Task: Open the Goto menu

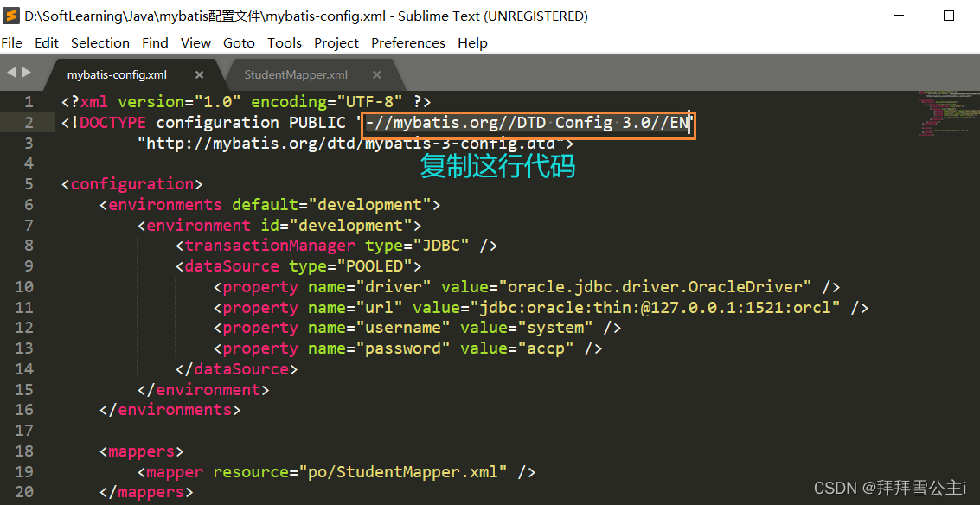Action: 240,42
